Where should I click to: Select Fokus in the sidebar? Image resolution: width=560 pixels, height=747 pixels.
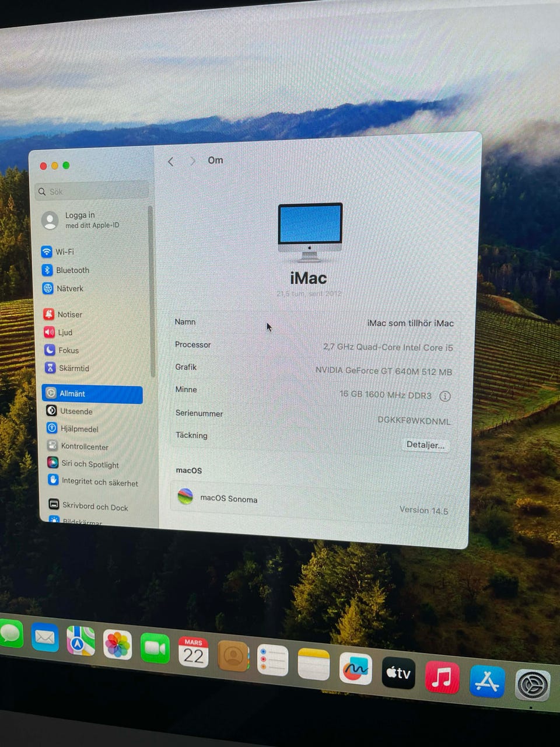click(x=62, y=350)
